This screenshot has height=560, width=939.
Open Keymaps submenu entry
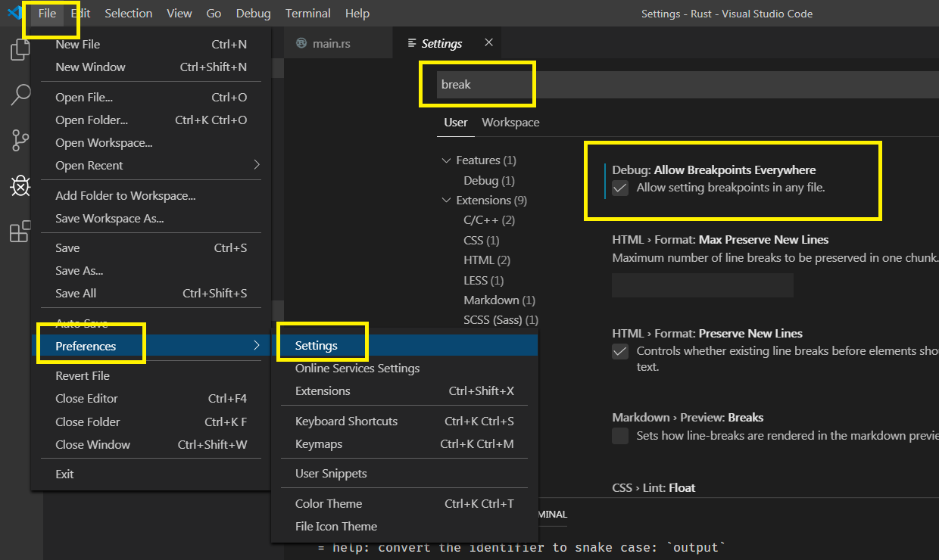[404, 444]
